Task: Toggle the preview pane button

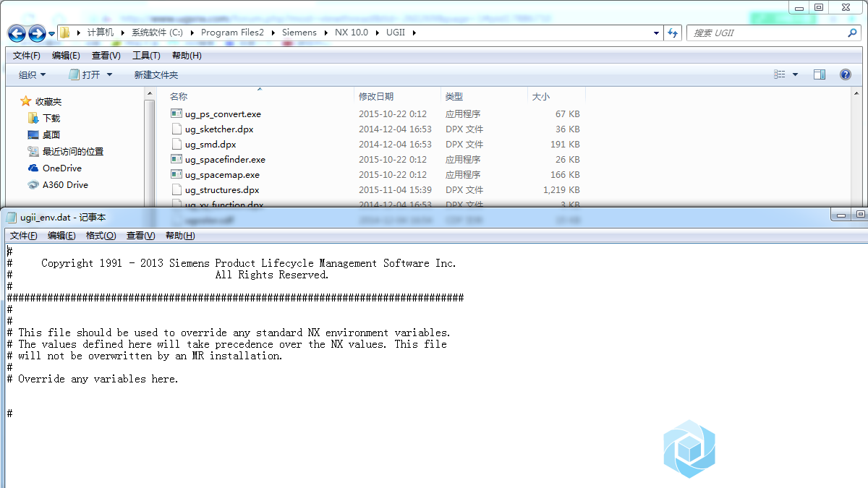Action: 820,74
